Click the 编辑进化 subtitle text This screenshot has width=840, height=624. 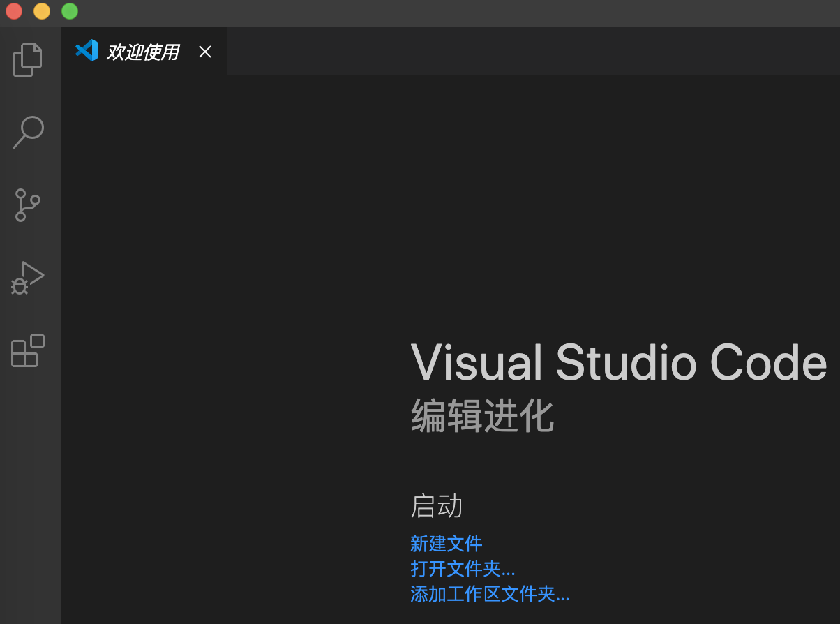tap(482, 416)
